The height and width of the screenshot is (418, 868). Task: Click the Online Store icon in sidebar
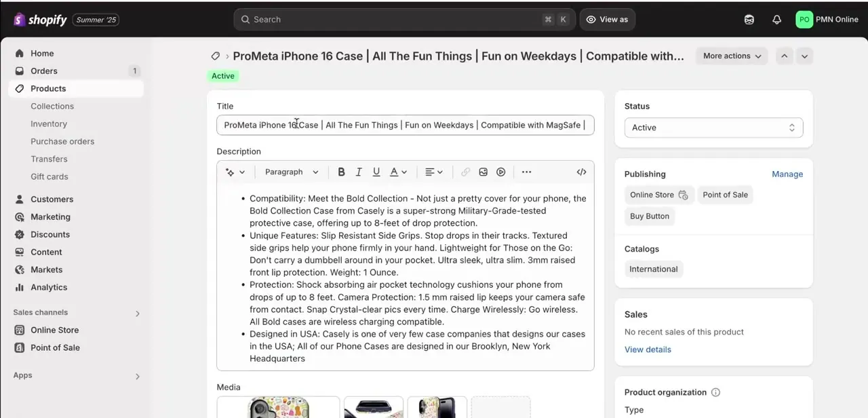tap(19, 330)
